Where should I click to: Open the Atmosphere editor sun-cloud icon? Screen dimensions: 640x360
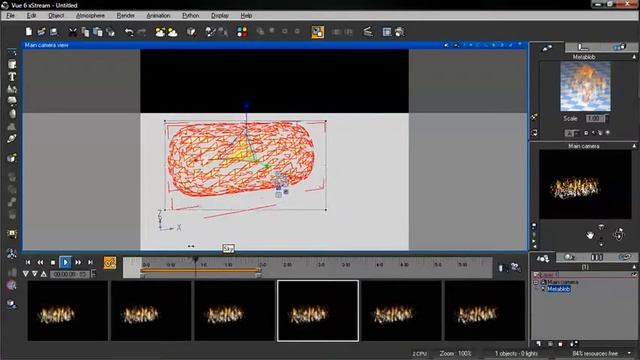tap(160, 32)
